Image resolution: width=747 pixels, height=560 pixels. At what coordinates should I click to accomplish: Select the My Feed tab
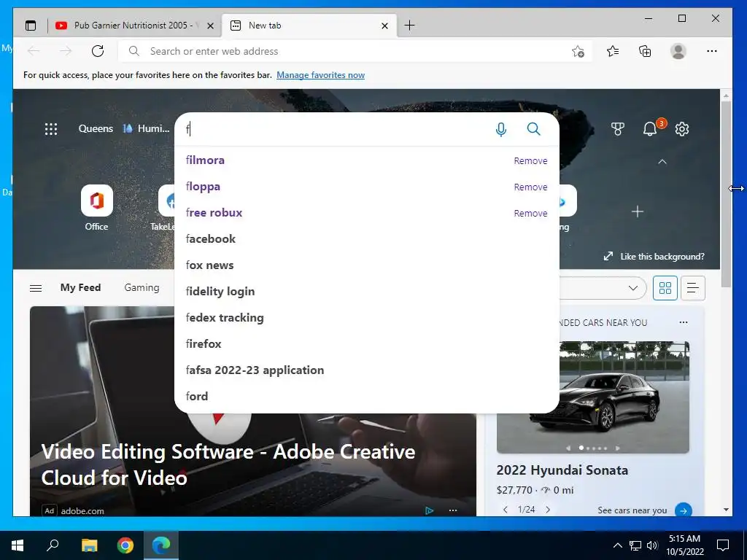click(80, 287)
